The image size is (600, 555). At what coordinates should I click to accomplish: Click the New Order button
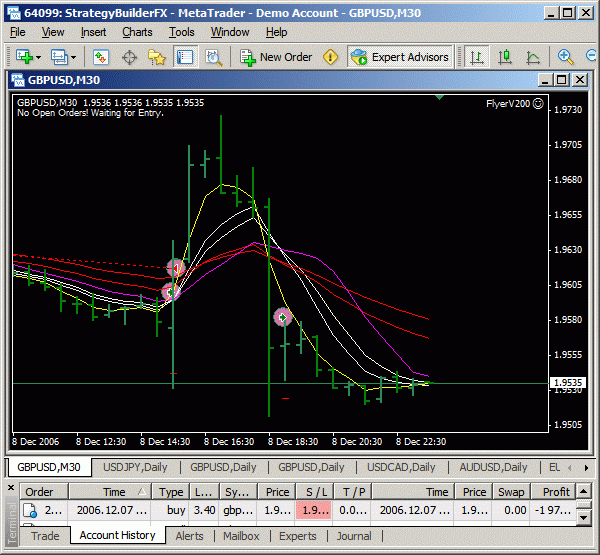pyautogui.click(x=276, y=57)
